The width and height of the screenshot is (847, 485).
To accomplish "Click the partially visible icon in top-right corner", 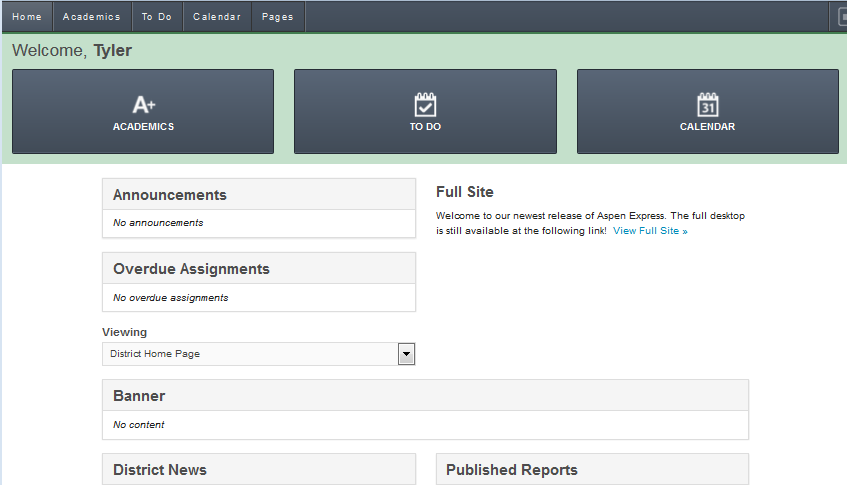I will pos(841,17).
